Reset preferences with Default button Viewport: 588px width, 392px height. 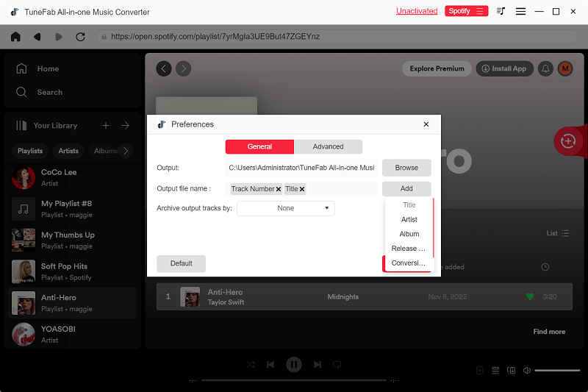click(181, 263)
